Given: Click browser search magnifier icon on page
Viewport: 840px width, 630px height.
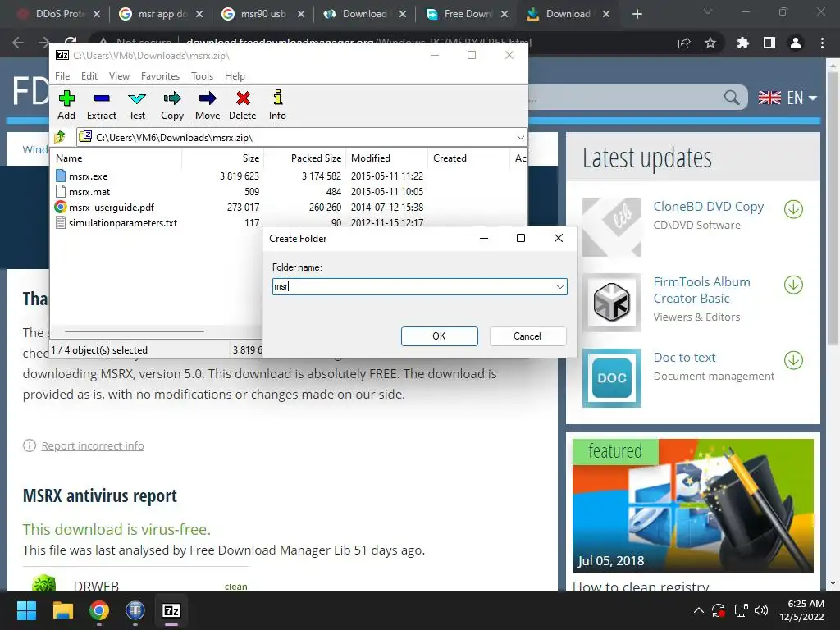Looking at the screenshot, I should [731, 98].
